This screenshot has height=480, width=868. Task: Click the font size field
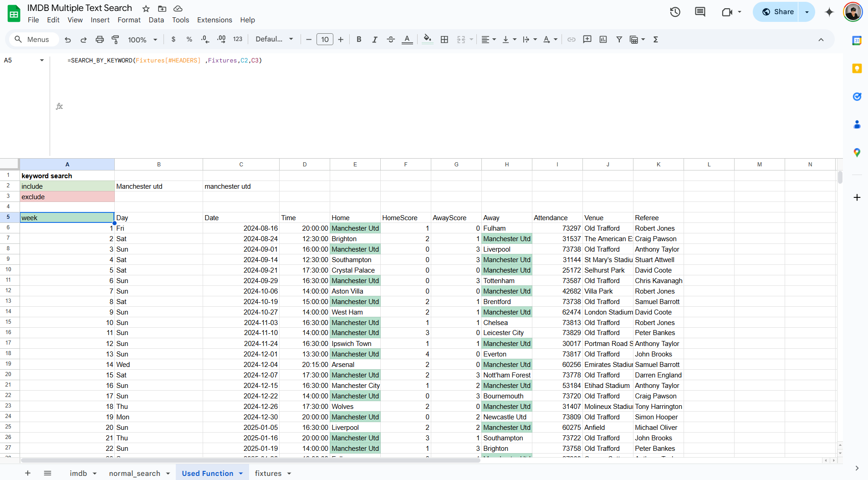point(325,40)
